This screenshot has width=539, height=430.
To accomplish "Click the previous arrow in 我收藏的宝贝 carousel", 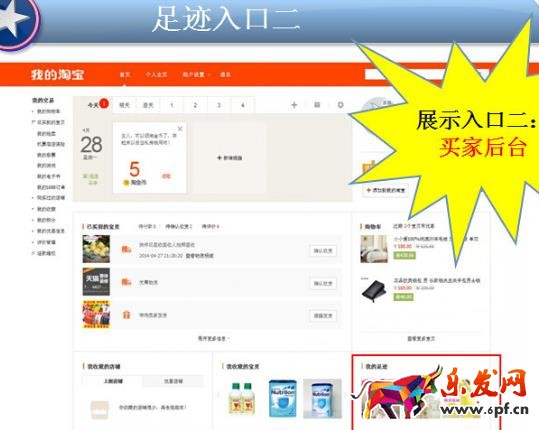I will pyautogui.click(x=219, y=395).
